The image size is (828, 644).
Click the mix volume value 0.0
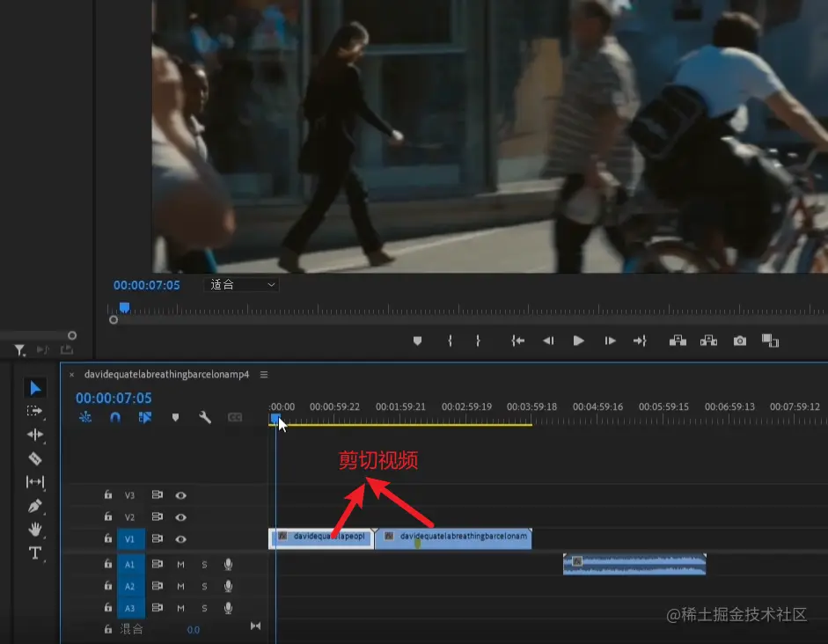pyautogui.click(x=194, y=630)
